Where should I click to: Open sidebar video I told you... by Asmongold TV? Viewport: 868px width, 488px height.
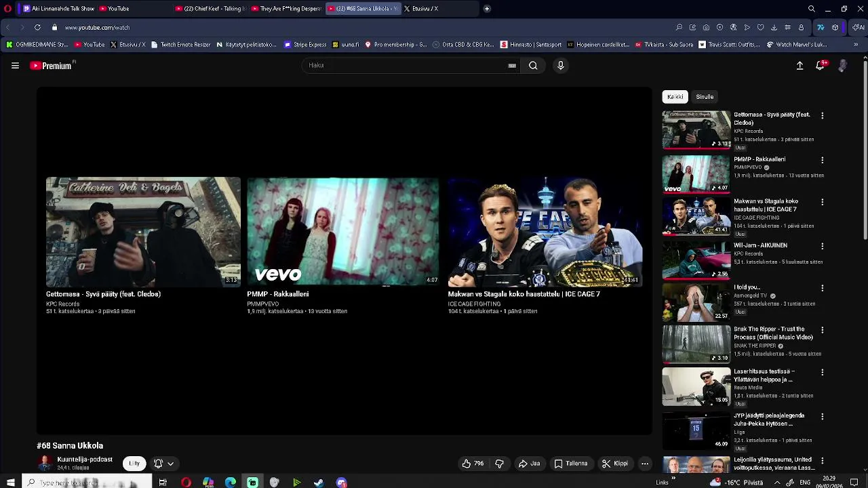(747, 287)
